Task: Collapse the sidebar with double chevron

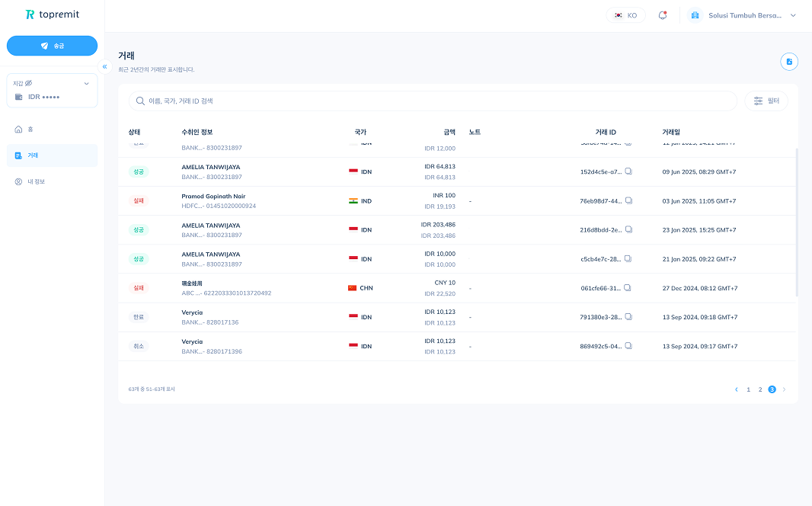Action: pyautogui.click(x=104, y=66)
